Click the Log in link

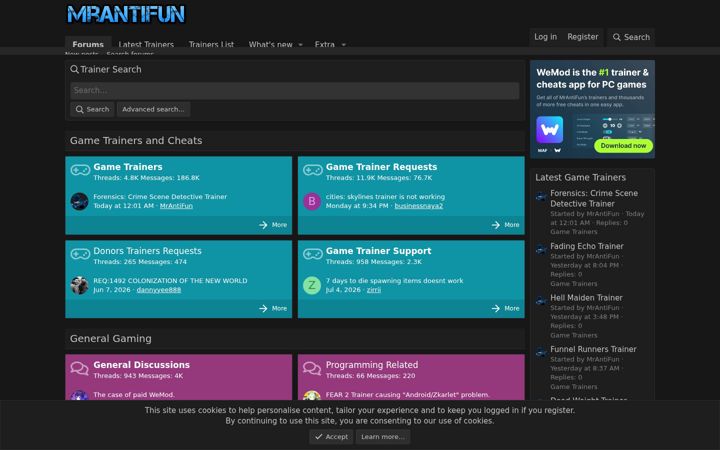(546, 37)
